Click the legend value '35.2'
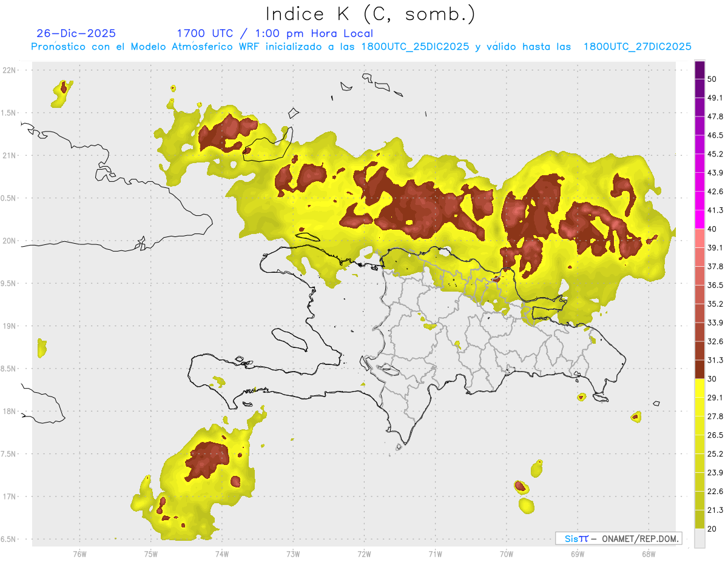Image resolution: width=728 pixels, height=562 pixels. [715, 304]
